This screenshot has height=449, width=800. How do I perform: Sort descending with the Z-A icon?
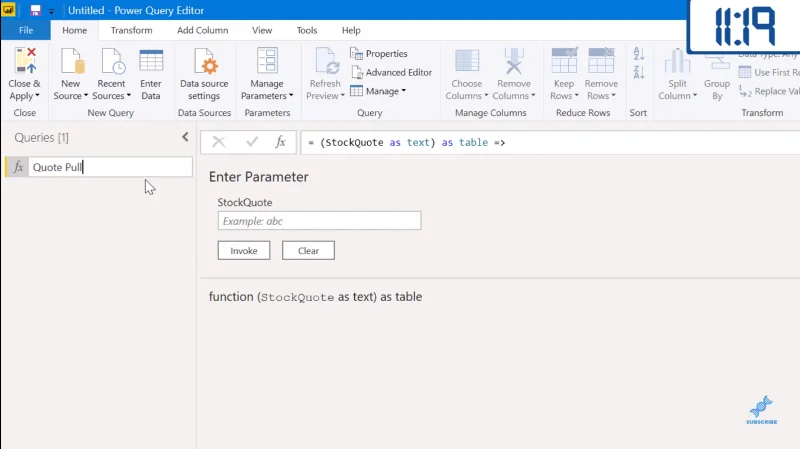(639, 72)
